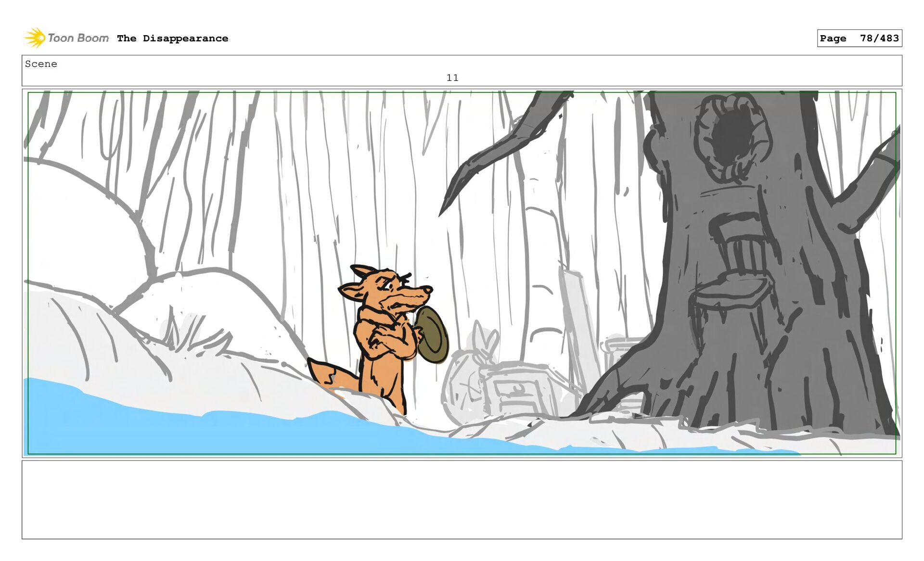Click the empty notes box below the panel
The image size is (924, 561).
pyautogui.click(x=462, y=499)
